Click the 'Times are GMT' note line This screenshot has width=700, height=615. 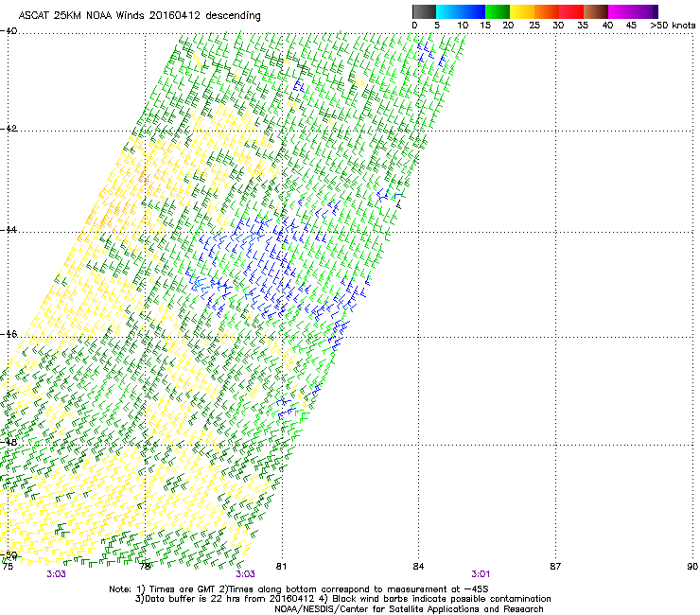coord(299,589)
